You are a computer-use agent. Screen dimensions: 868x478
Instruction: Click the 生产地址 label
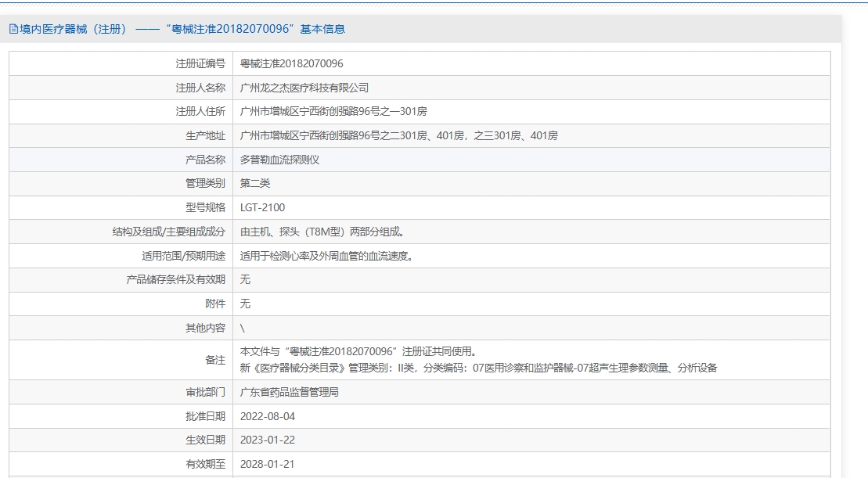[x=205, y=136]
